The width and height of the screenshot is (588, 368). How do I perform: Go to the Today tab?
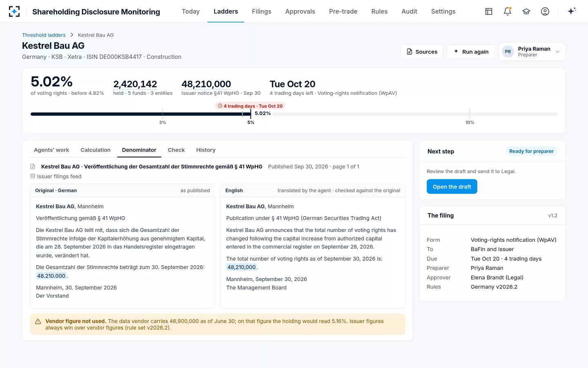pos(191,11)
